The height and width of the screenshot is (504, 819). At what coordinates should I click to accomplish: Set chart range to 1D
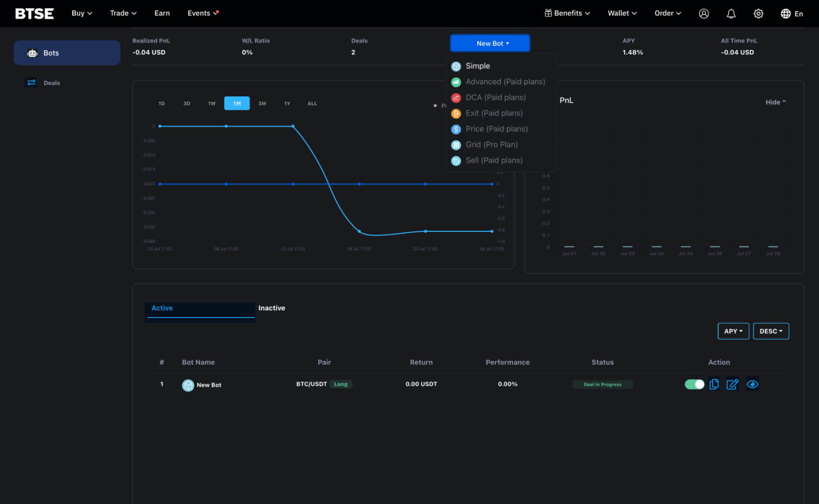pyautogui.click(x=162, y=103)
